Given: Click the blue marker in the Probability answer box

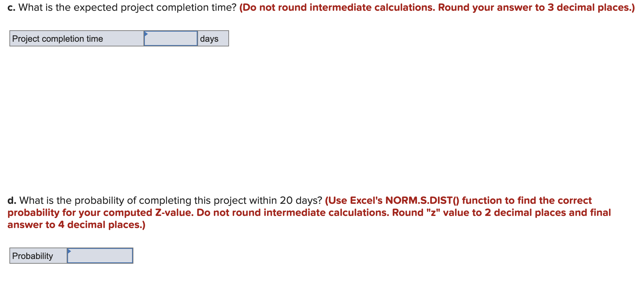Looking at the screenshot, I should [x=69, y=251].
